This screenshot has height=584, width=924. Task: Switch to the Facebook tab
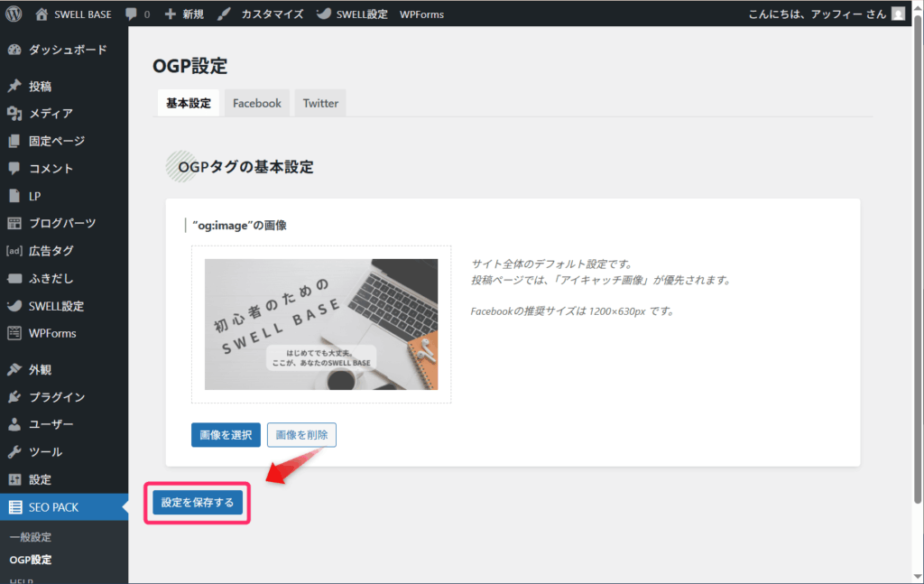[x=257, y=103]
